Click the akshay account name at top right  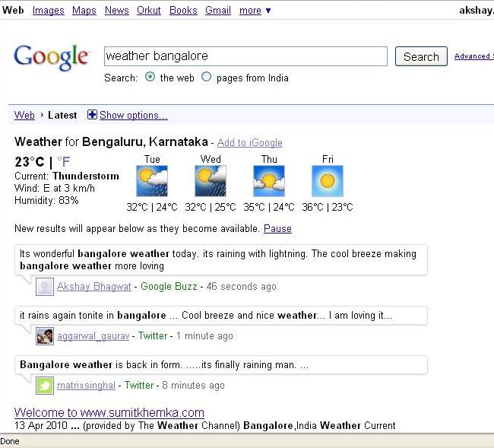coord(477,11)
